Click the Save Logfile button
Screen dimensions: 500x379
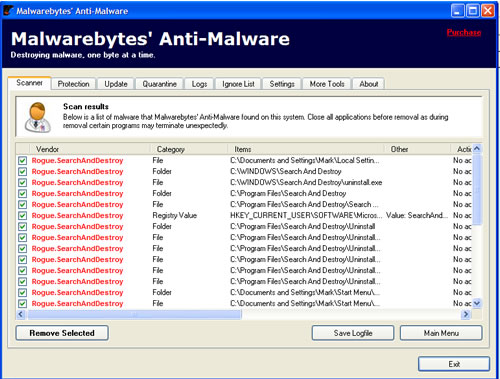353,333
